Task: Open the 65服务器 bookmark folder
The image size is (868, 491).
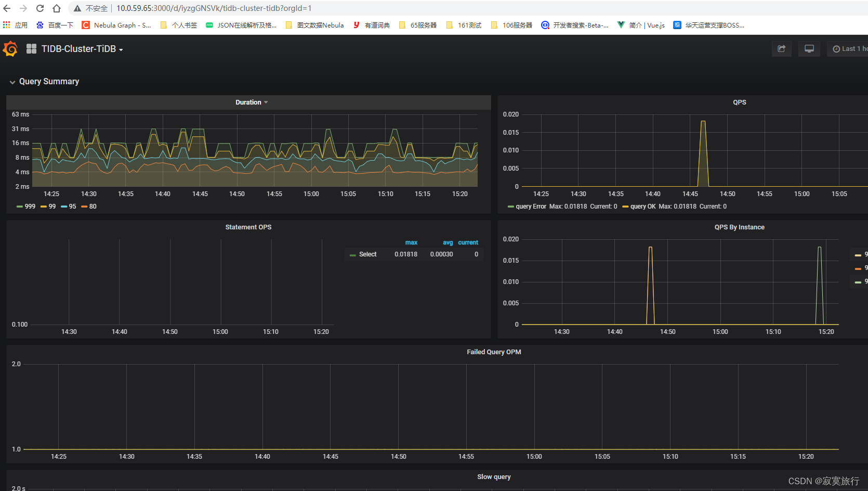Action: point(417,25)
